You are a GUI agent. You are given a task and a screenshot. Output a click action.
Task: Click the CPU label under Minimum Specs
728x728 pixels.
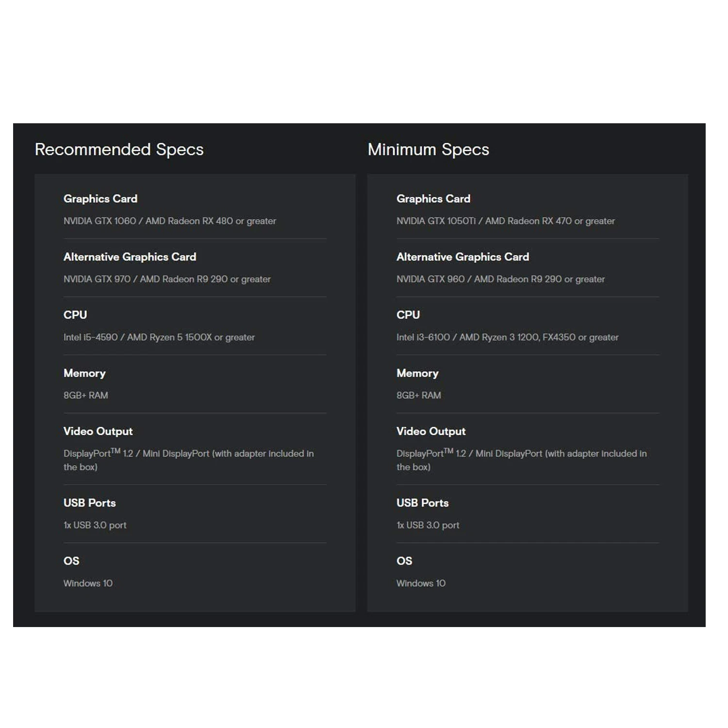[408, 315]
